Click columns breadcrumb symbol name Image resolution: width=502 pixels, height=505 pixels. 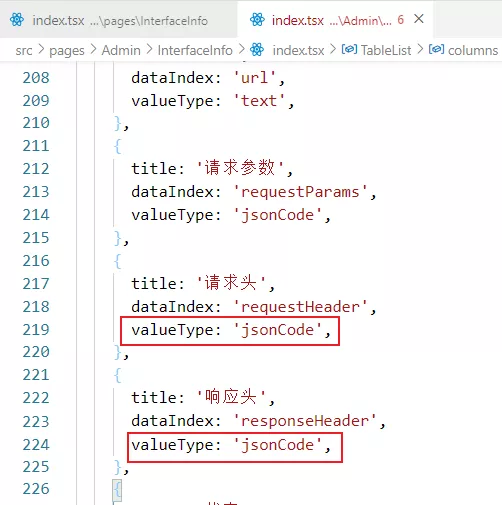pos(473,50)
